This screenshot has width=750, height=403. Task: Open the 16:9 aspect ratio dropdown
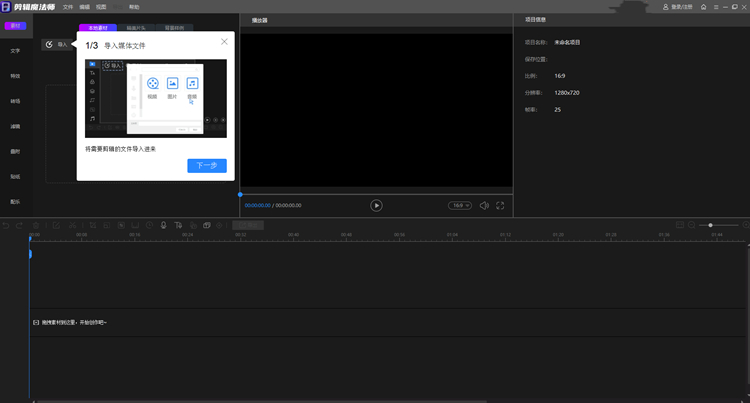click(x=459, y=205)
